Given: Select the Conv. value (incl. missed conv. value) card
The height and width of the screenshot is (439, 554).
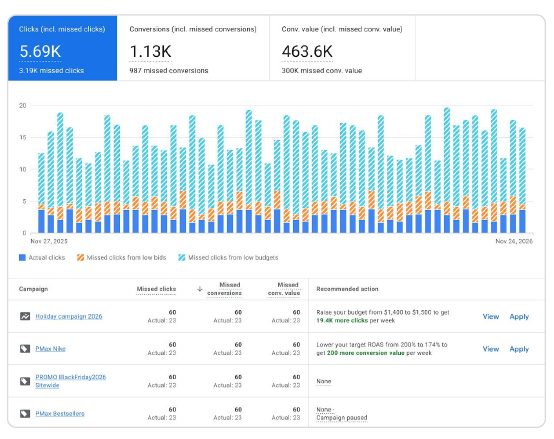Looking at the screenshot, I should (x=342, y=48).
